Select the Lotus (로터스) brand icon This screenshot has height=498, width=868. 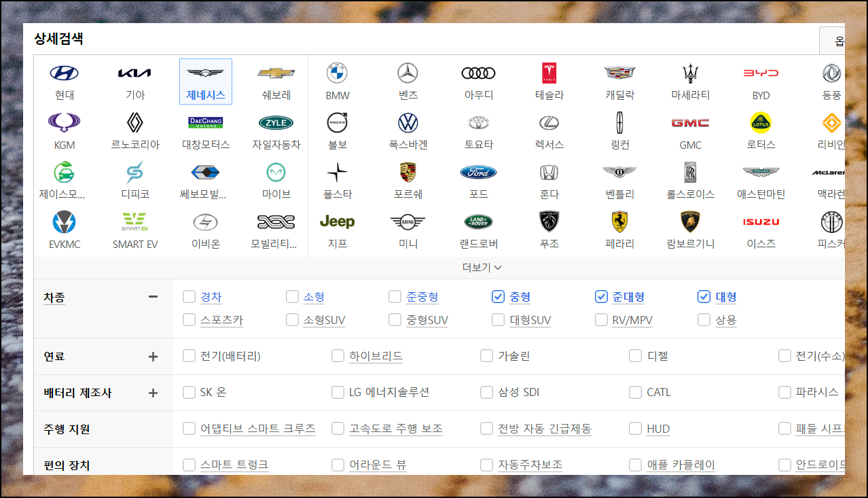[761, 123]
